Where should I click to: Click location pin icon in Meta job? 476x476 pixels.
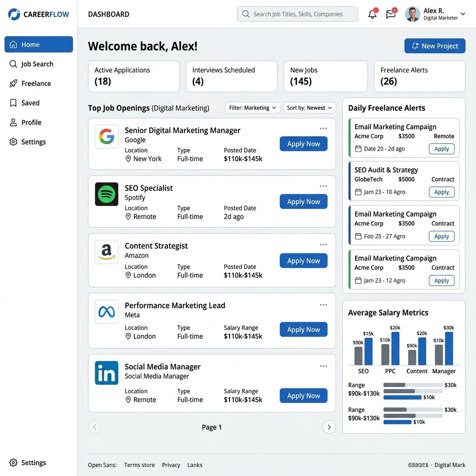128,337
